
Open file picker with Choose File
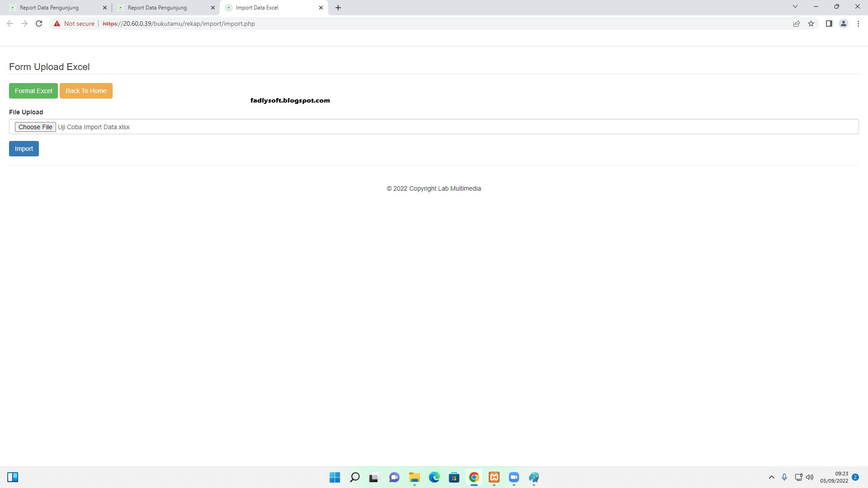click(x=35, y=127)
